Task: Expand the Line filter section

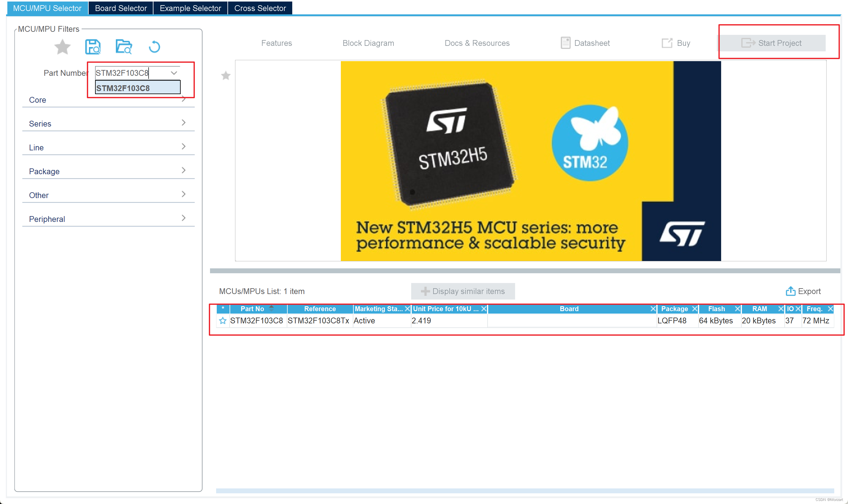Action: [x=108, y=147]
